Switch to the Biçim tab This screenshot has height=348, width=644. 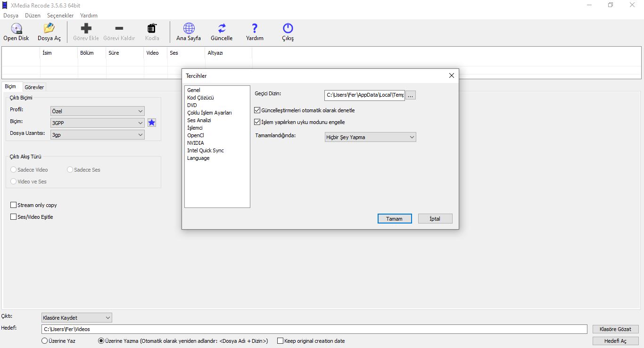click(x=11, y=86)
